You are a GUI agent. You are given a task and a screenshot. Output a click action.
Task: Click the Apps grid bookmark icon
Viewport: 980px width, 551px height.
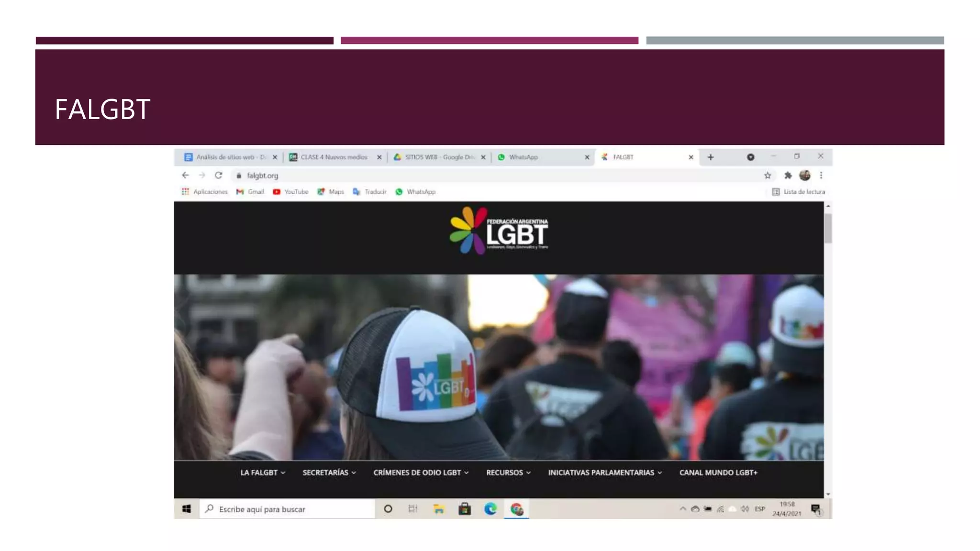pyautogui.click(x=185, y=192)
